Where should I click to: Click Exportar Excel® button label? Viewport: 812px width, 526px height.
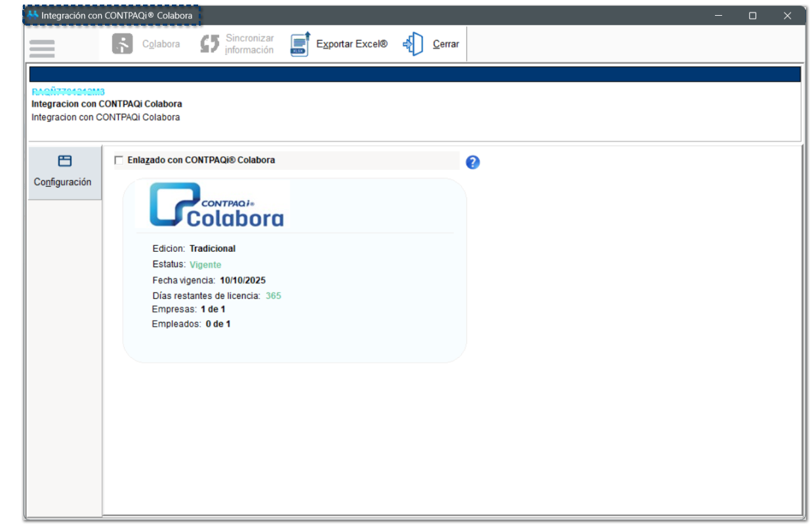[352, 44]
